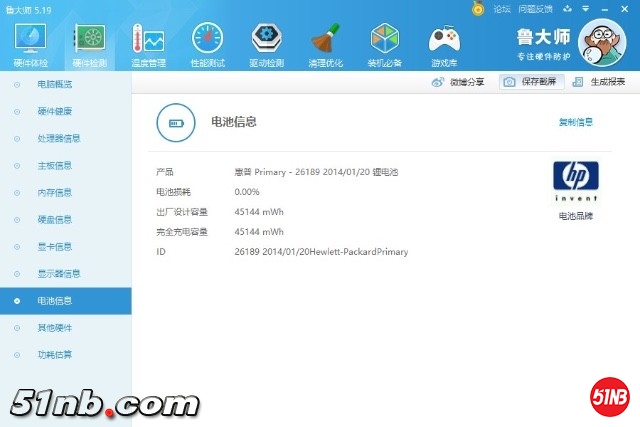Viewport: 640px width, 427px height.
Task: Select 电脑概览 in the sidebar
Action: click(x=54, y=84)
